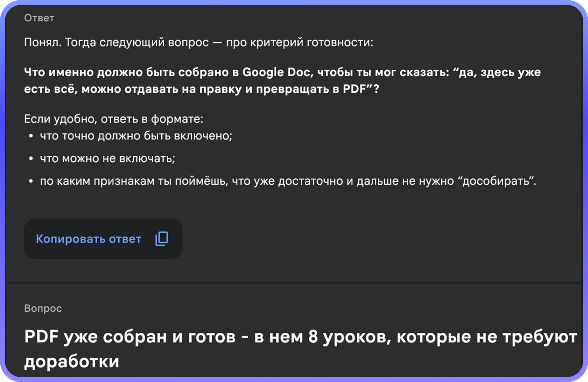The height and width of the screenshot is (382, 588).
Task: Select bullet item about признакам ты поймёшь
Action: point(288,181)
